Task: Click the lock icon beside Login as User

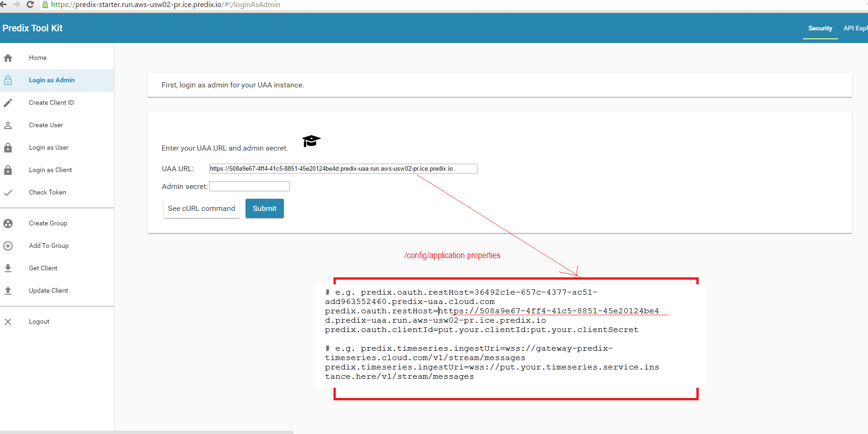Action: point(8,148)
